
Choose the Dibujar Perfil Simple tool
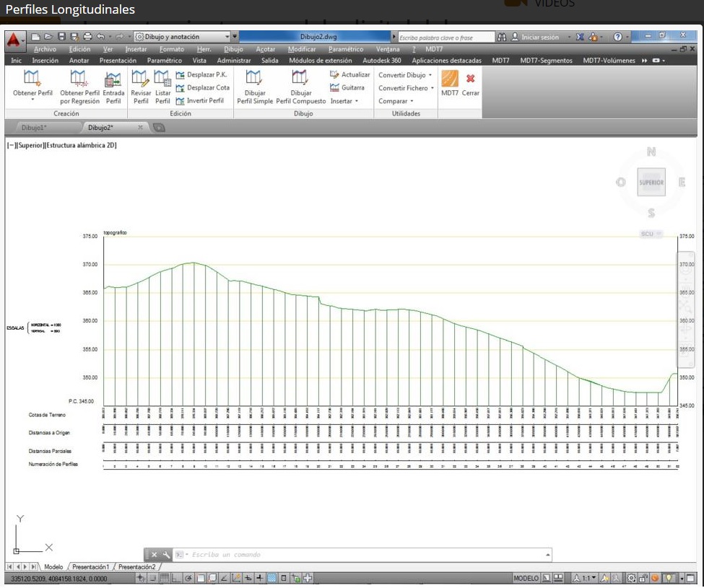254,79
